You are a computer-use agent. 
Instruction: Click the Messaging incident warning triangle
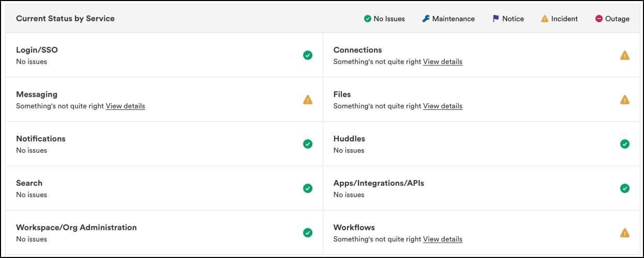[308, 100]
